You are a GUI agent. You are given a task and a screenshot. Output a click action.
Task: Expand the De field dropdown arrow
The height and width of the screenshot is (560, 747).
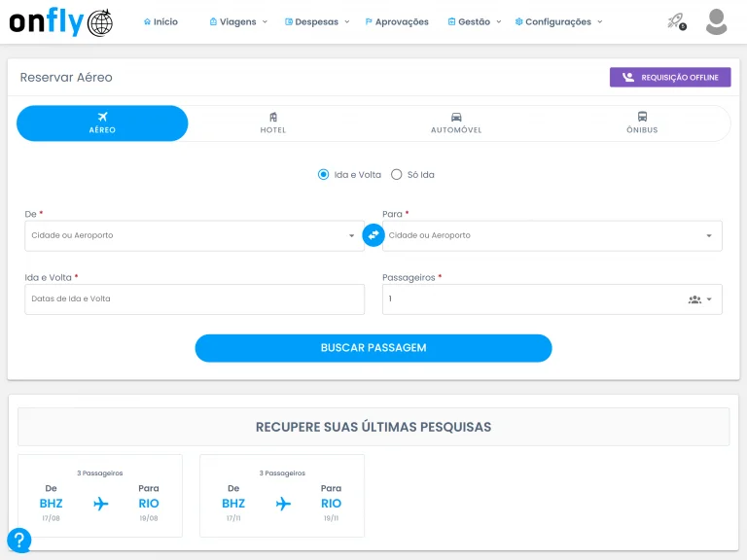[x=351, y=235]
